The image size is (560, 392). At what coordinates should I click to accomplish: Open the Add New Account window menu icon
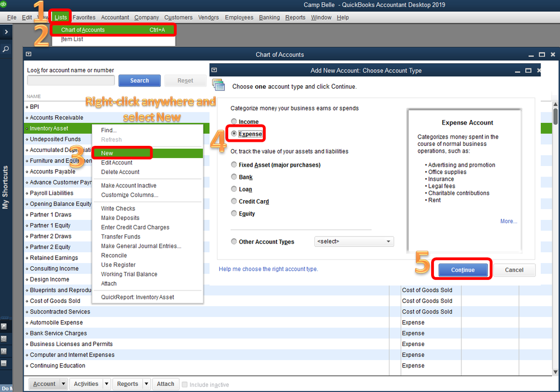[214, 70]
